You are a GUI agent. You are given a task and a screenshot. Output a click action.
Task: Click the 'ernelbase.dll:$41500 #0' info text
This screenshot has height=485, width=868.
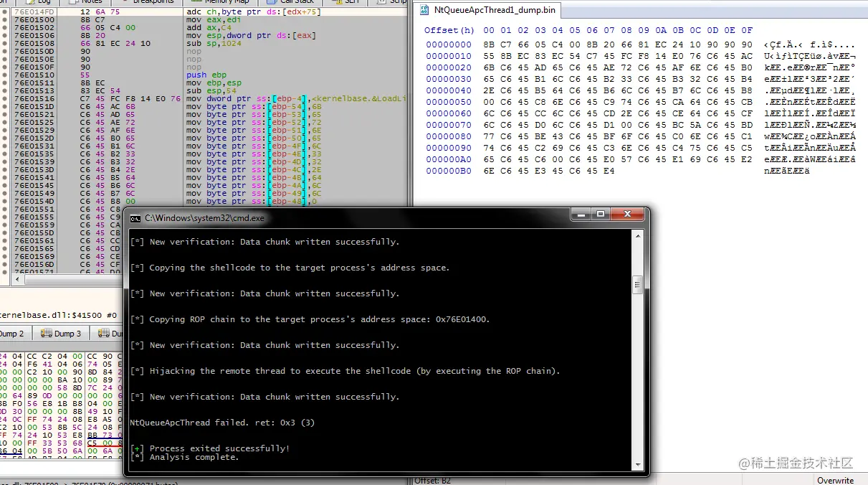(x=59, y=315)
